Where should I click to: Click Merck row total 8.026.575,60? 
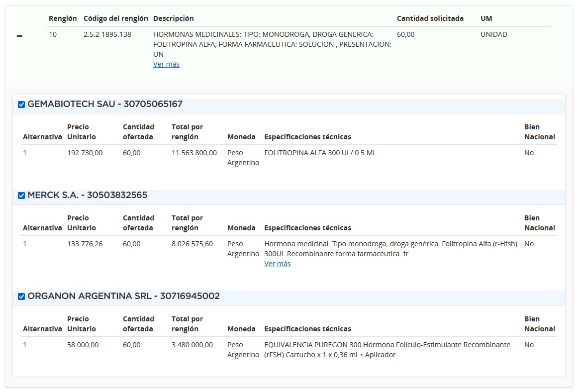point(192,244)
